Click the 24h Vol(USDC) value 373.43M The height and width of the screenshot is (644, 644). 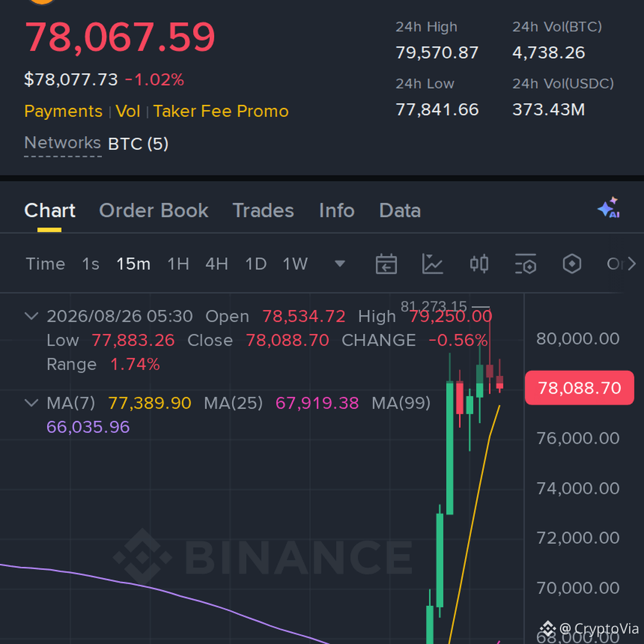pyautogui.click(x=549, y=110)
